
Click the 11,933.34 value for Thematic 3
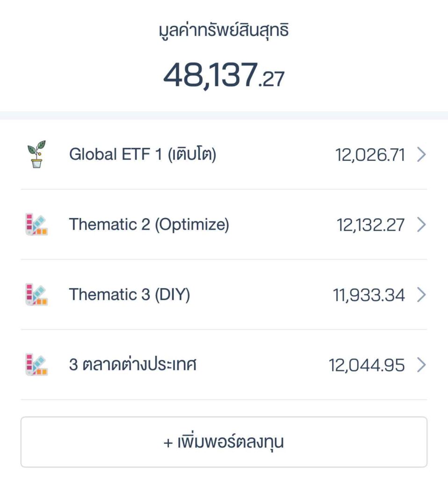pyautogui.click(x=369, y=295)
